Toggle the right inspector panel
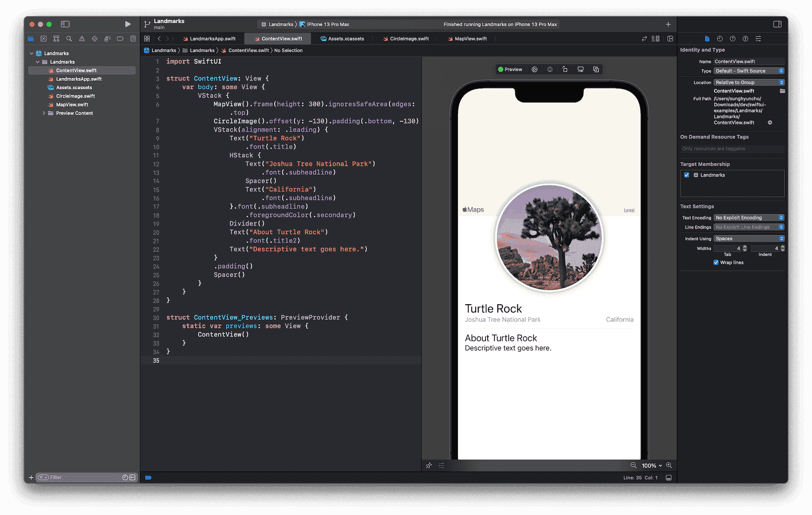Screen dimensions: 812x515 click(x=777, y=24)
